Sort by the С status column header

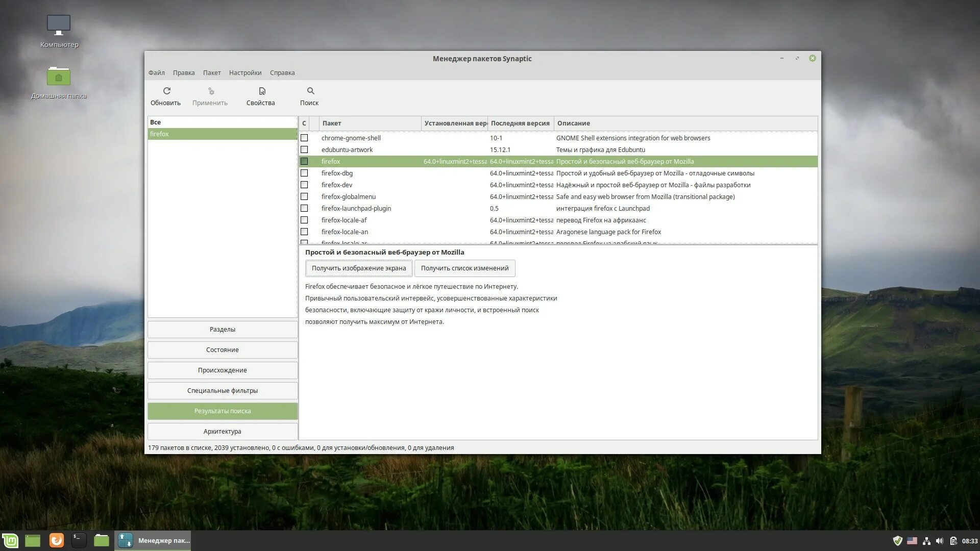[304, 123]
